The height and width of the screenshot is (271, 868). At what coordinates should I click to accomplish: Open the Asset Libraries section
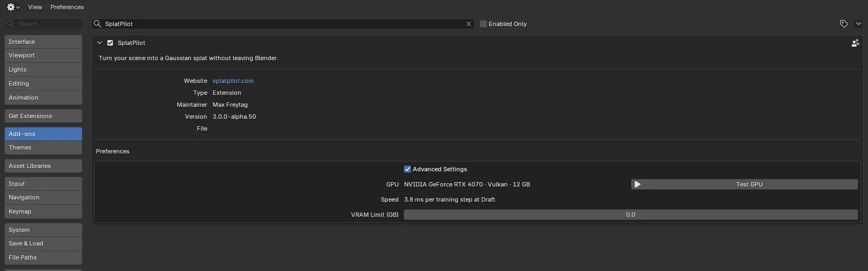click(x=43, y=166)
